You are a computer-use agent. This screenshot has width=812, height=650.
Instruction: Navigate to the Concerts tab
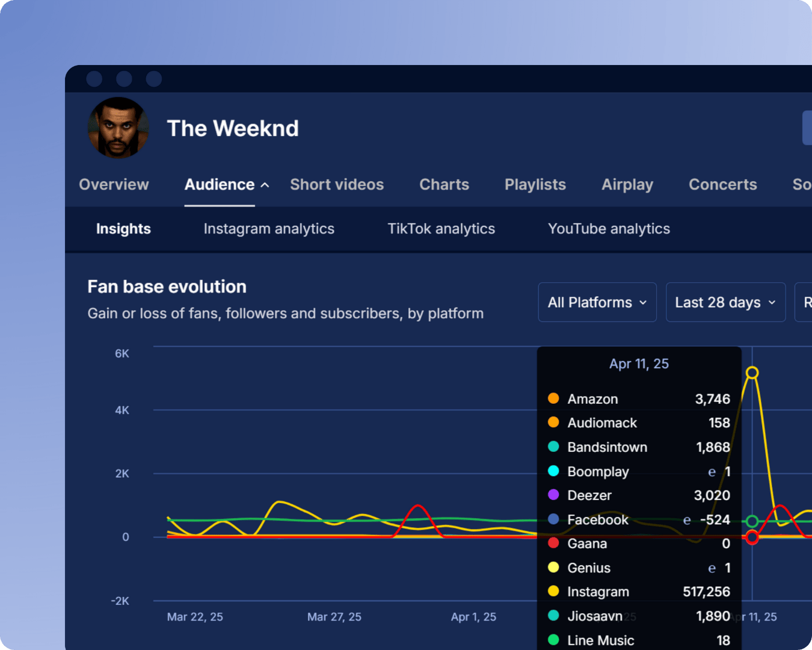(722, 185)
